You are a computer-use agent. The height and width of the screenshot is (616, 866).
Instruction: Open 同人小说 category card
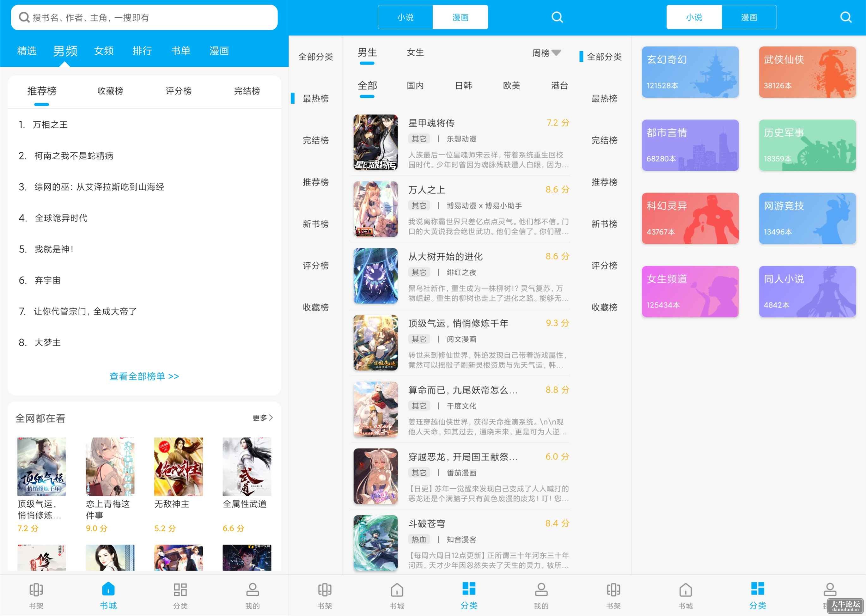pos(807,291)
